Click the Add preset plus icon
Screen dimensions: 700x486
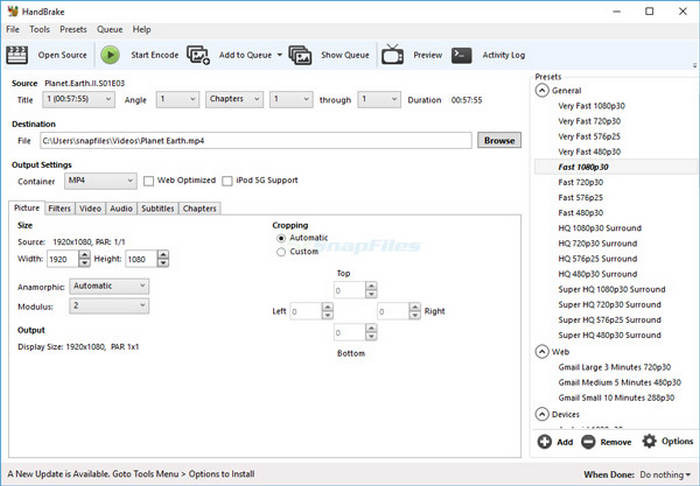coord(544,442)
